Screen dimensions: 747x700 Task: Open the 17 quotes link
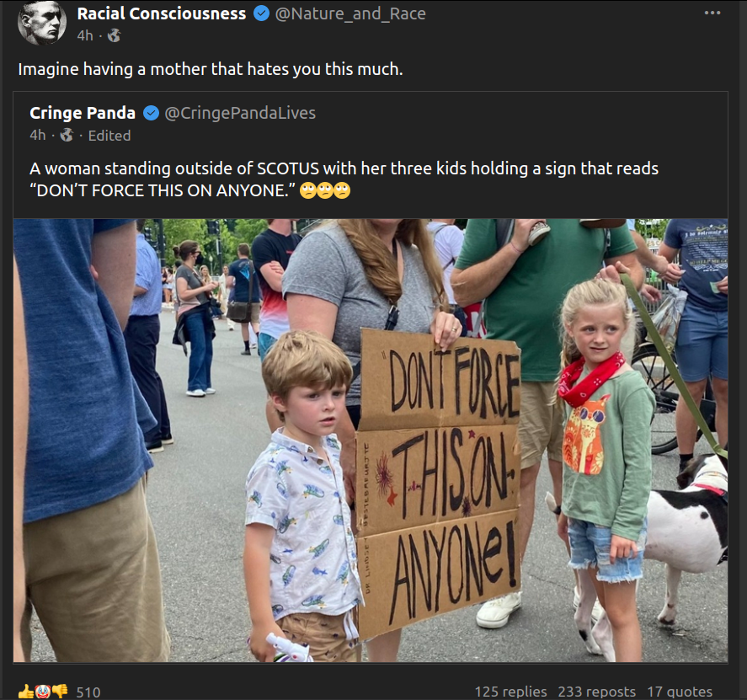[680, 692]
